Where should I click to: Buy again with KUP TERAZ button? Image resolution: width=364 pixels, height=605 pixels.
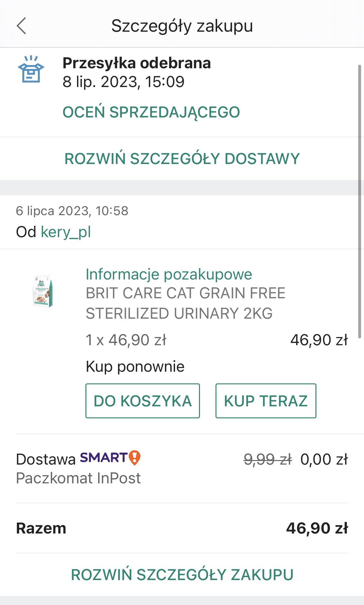(266, 401)
